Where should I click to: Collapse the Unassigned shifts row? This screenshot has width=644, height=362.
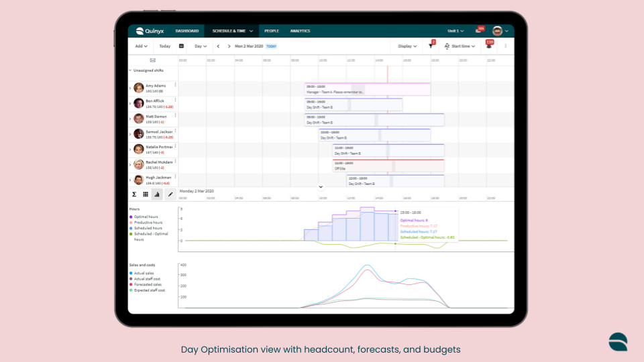130,70
